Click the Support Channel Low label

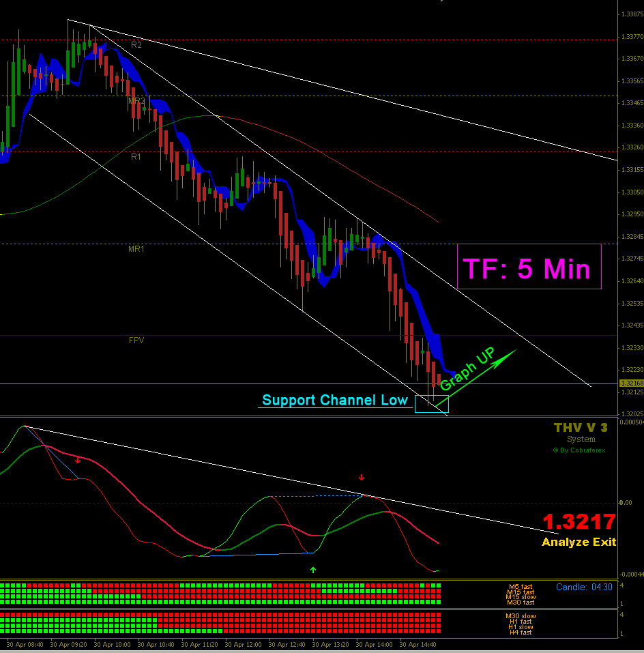pos(335,401)
